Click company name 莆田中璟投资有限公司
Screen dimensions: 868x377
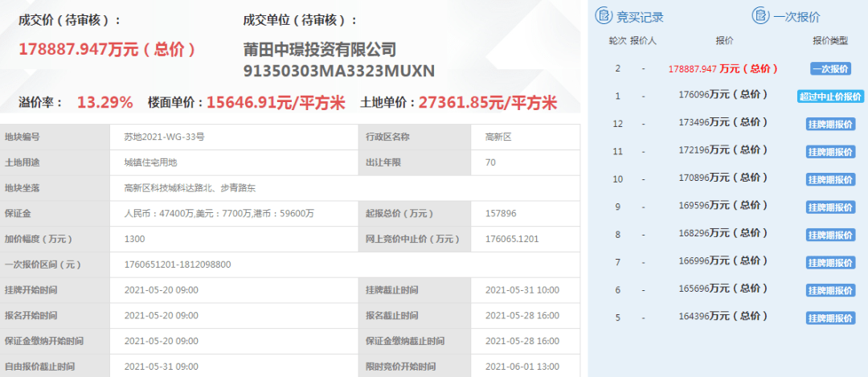[x=319, y=49]
